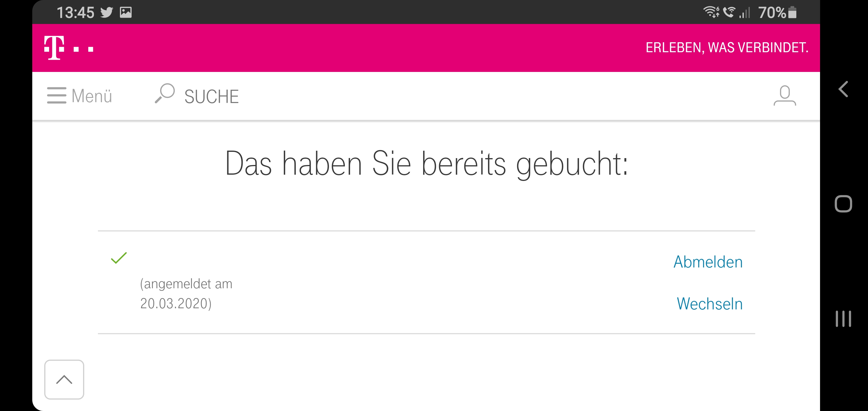Screen dimensions: 868x411
Task: Tap the magnifying glass search icon
Action: coord(165,93)
